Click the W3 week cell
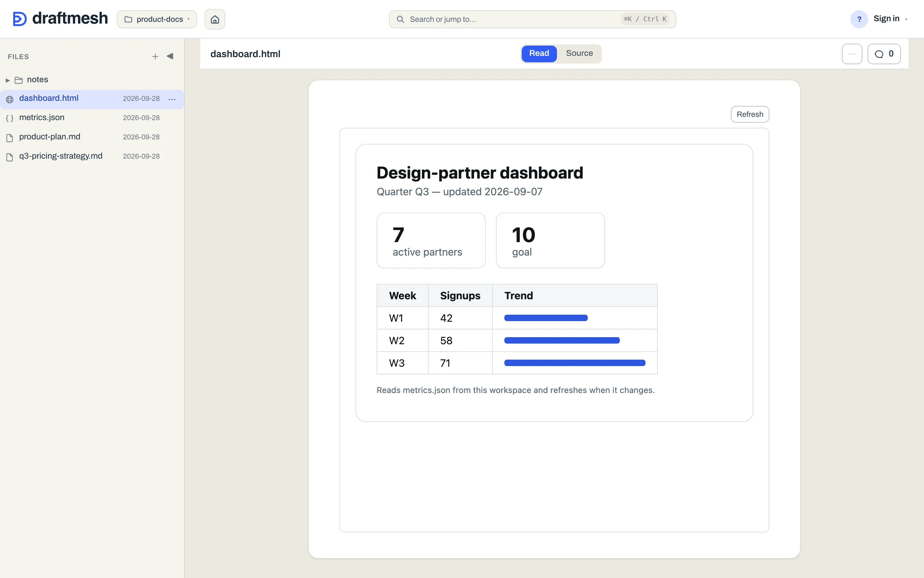The width and height of the screenshot is (924, 578). coord(402,363)
